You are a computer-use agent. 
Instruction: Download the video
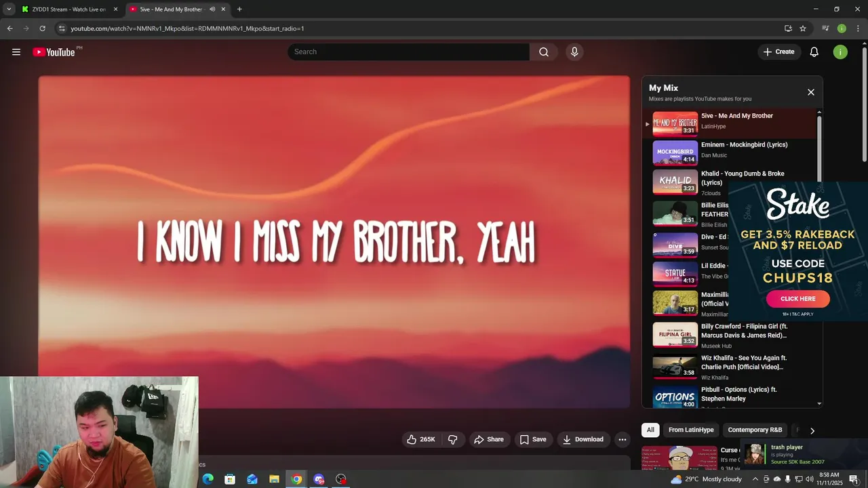pos(583,439)
